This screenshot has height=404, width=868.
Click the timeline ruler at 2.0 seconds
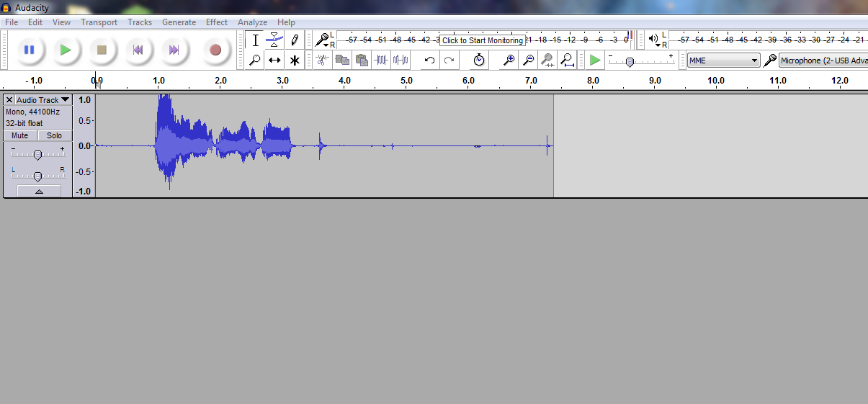tap(220, 81)
